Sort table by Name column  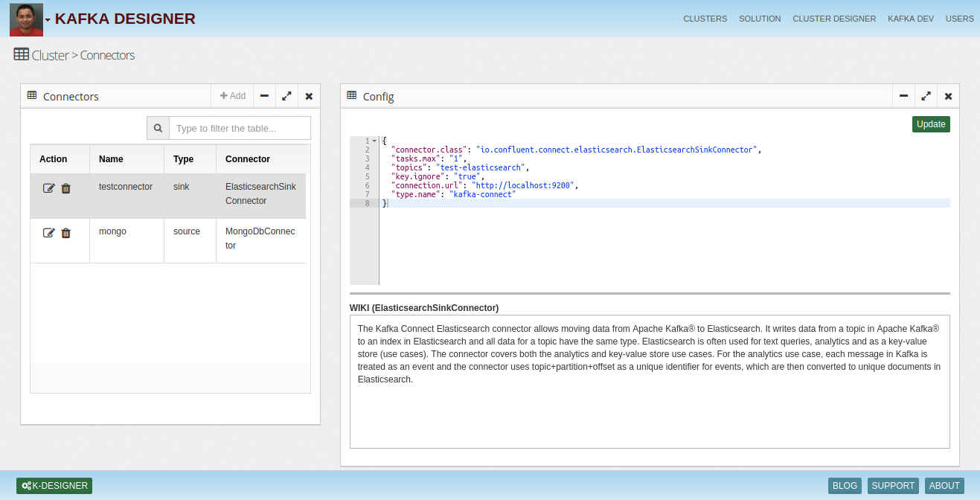[112, 159]
